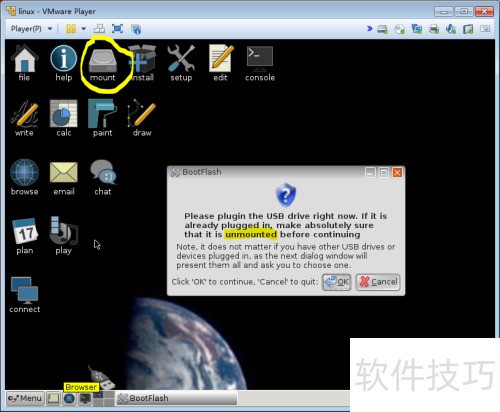Click the network adapter device icon
The image size is (500, 412).
[416, 29]
